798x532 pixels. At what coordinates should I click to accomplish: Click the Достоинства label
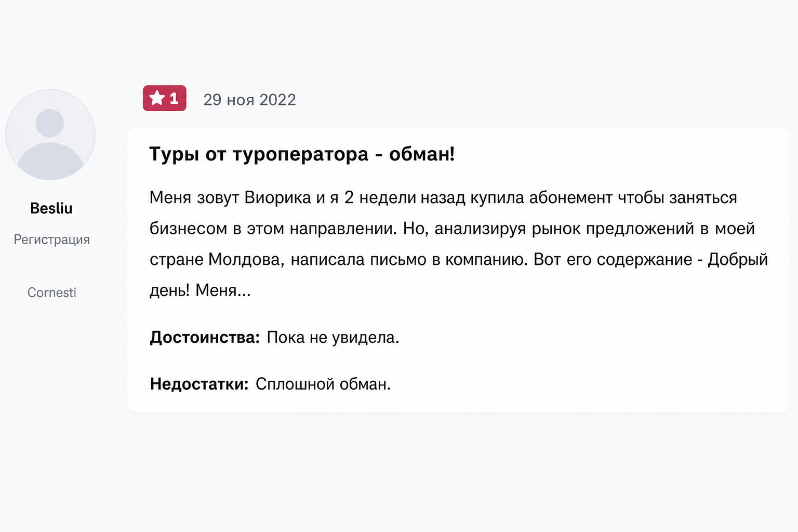click(x=205, y=338)
